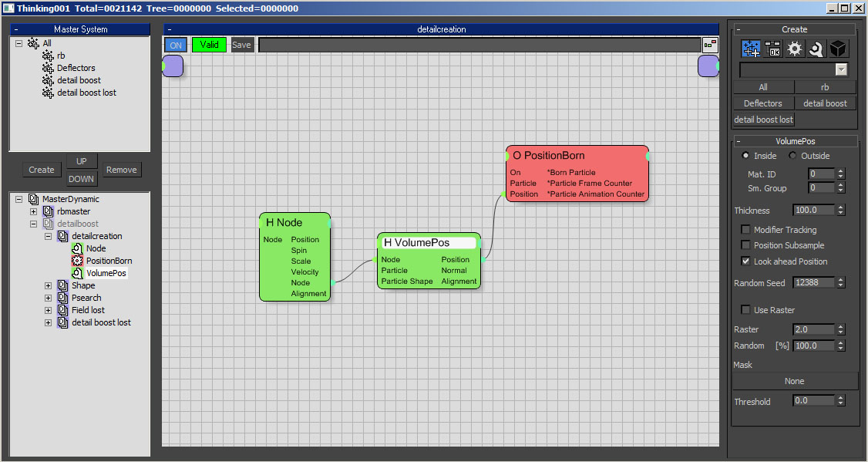Image resolution: width=868 pixels, height=462 pixels.
Task: Adjust the Raster spinner arrows
Action: click(x=841, y=329)
